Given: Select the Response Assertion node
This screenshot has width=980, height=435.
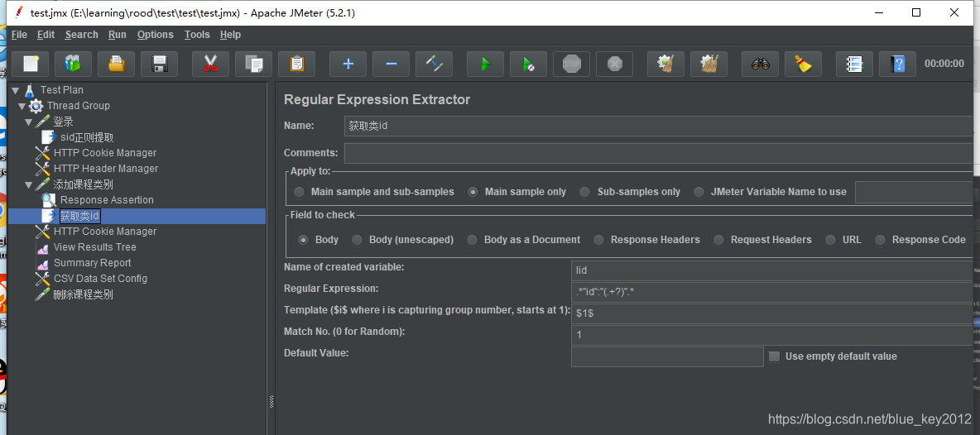Looking at the screenshot, I should (107, 199).
